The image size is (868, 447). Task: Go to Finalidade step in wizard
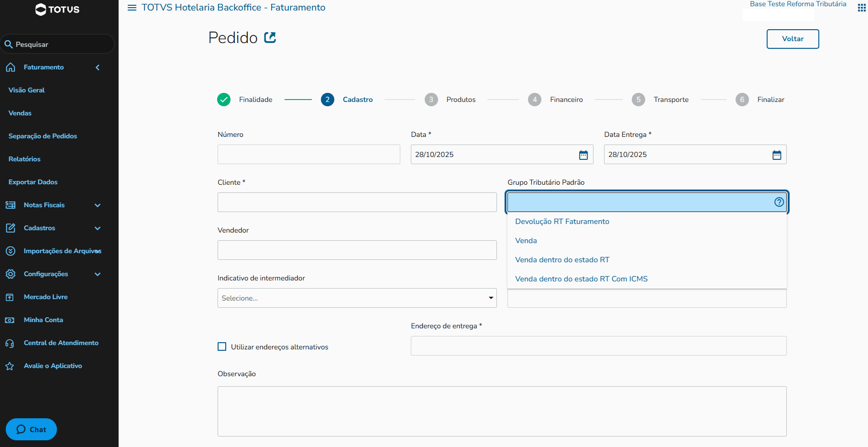click(224, 100)
